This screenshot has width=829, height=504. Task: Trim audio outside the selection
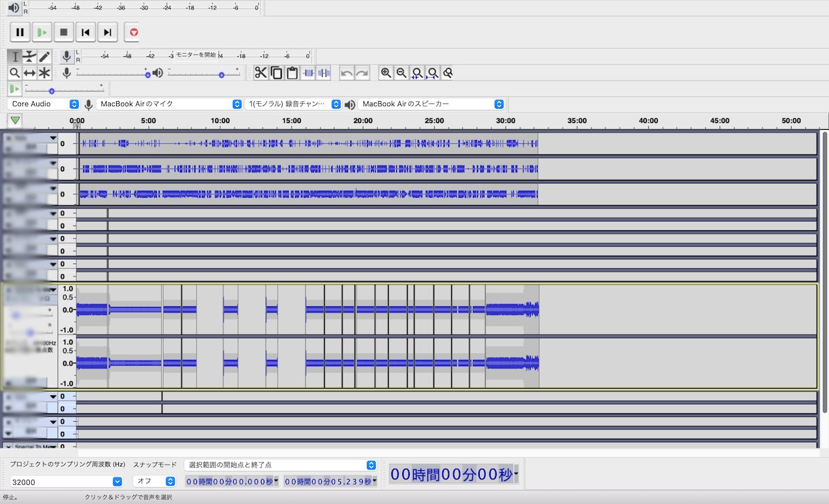pyautogui.click(x=308, y=73)
